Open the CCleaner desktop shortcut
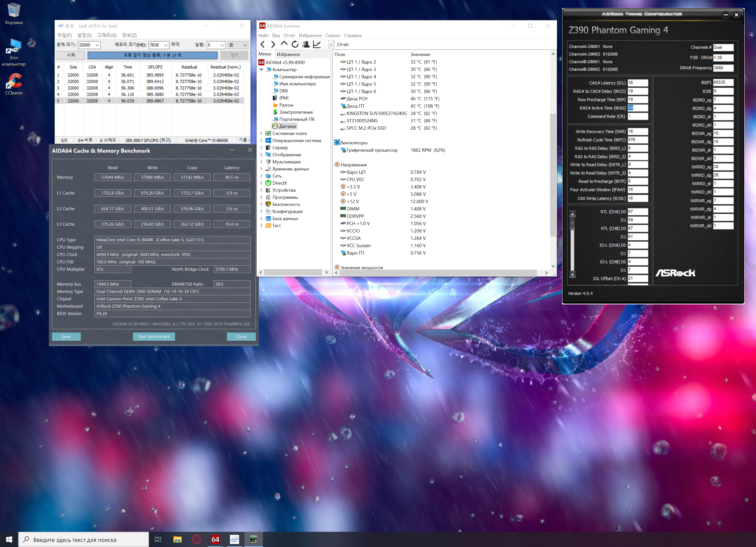 pos(14,84)
